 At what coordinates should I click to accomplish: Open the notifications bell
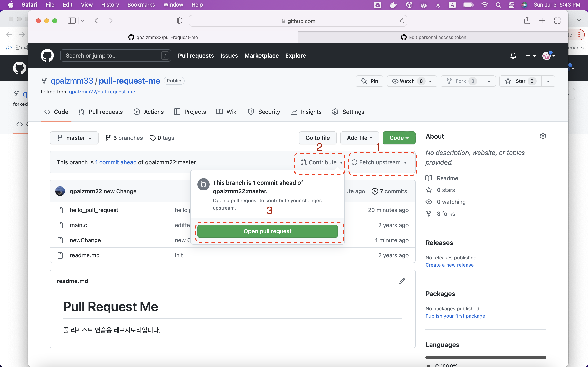tap(513, 56)
